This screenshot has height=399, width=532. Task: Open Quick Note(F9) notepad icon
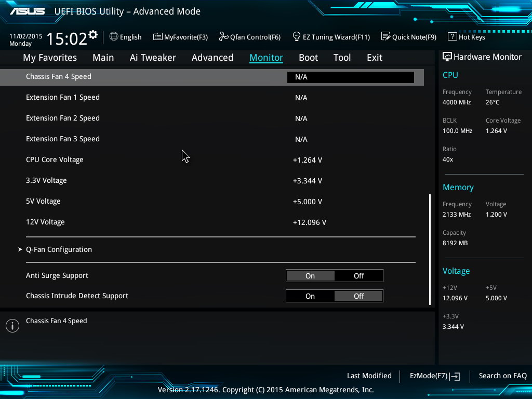pos(385,37)
